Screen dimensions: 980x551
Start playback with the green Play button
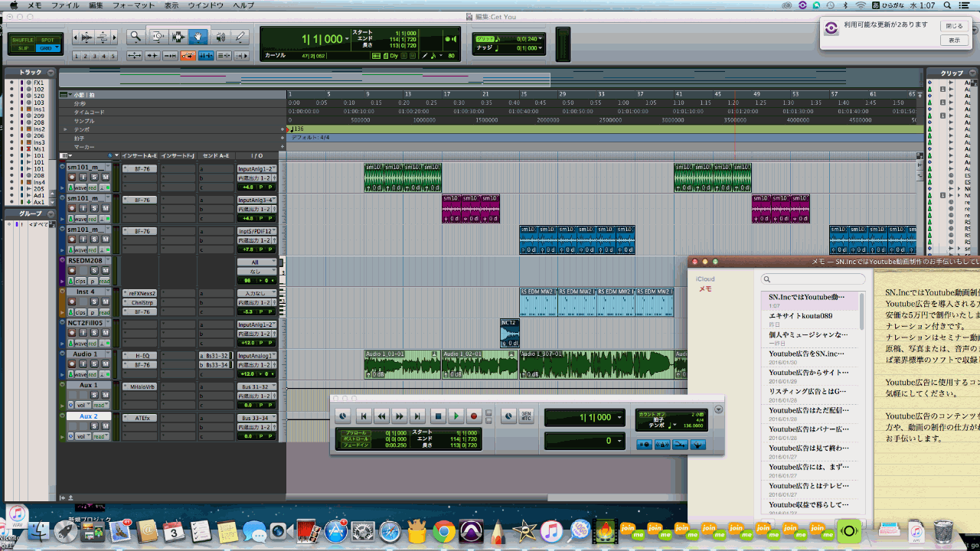pyautogui.click(x=456, y=416)
